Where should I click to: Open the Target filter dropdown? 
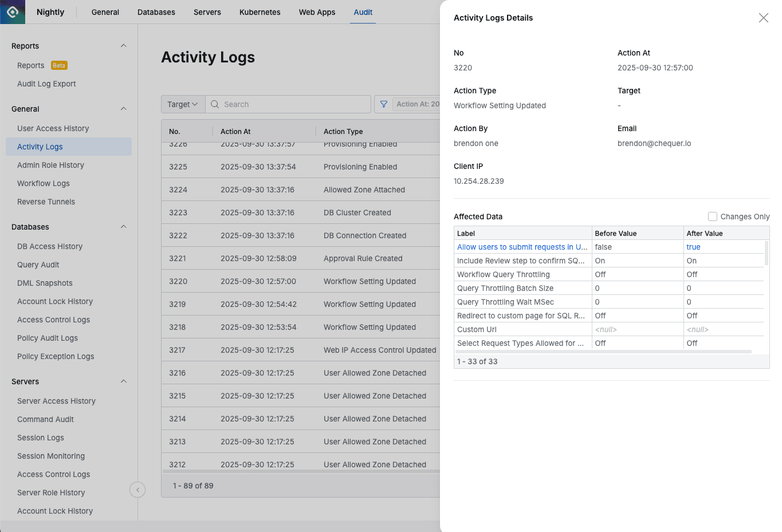[x=182, y=104]
